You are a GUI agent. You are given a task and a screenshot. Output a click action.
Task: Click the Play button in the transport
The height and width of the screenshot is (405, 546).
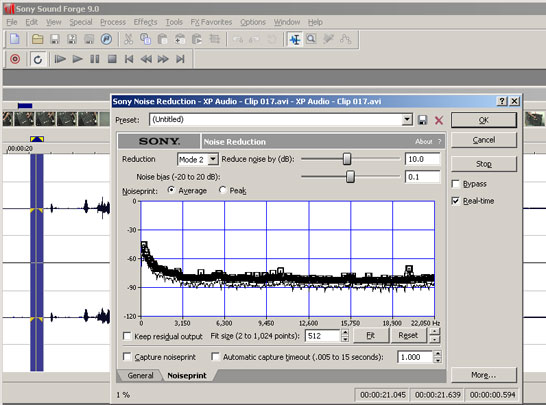(x=77, y=59)
